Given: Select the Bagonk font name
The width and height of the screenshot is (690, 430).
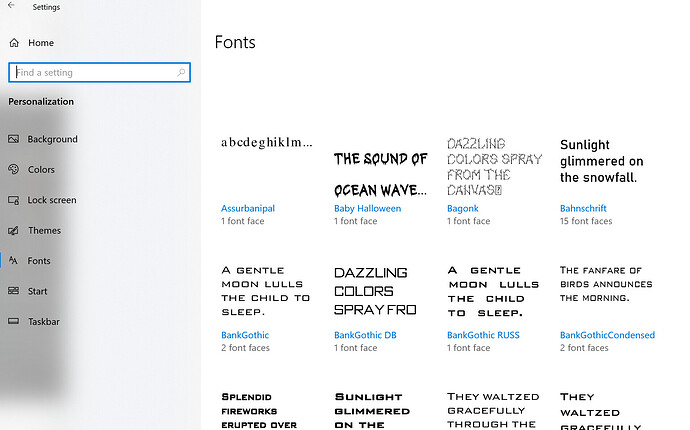Looking at the screenshot, I should [x=463, y=209].
